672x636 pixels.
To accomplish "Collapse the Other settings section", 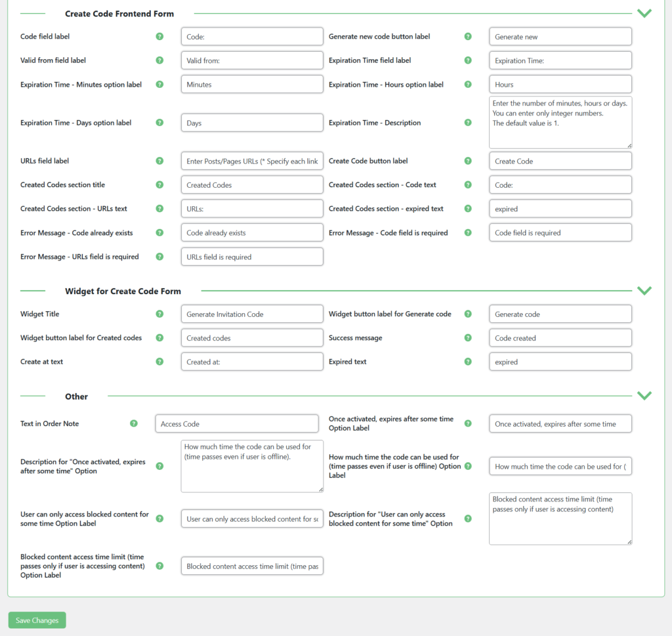I will coord(644,395).
